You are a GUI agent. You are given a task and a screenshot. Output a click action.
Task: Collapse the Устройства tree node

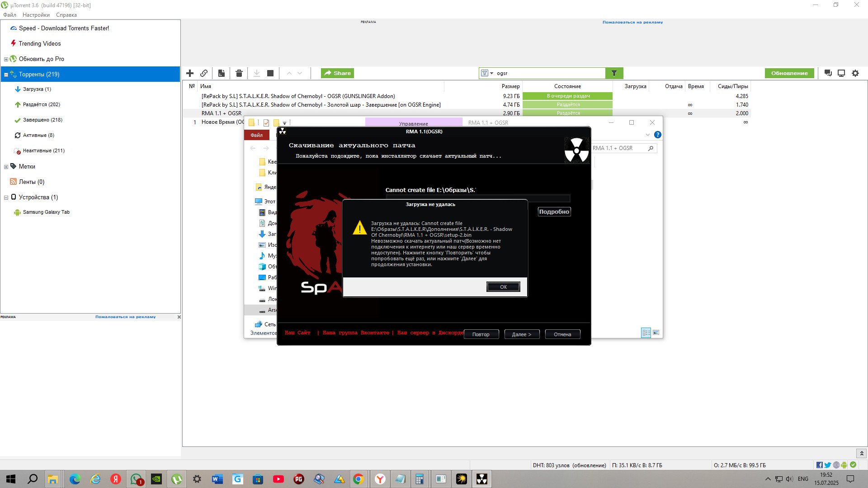6,197
